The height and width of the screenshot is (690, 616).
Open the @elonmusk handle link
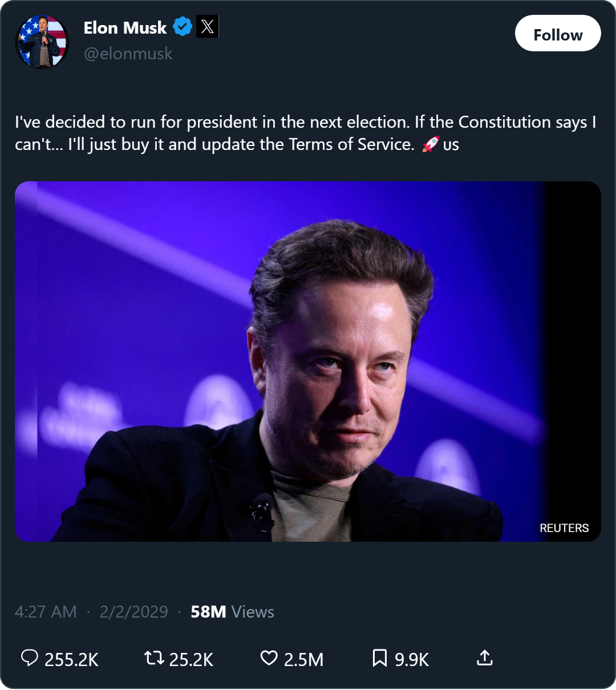[x=128, y=54]
